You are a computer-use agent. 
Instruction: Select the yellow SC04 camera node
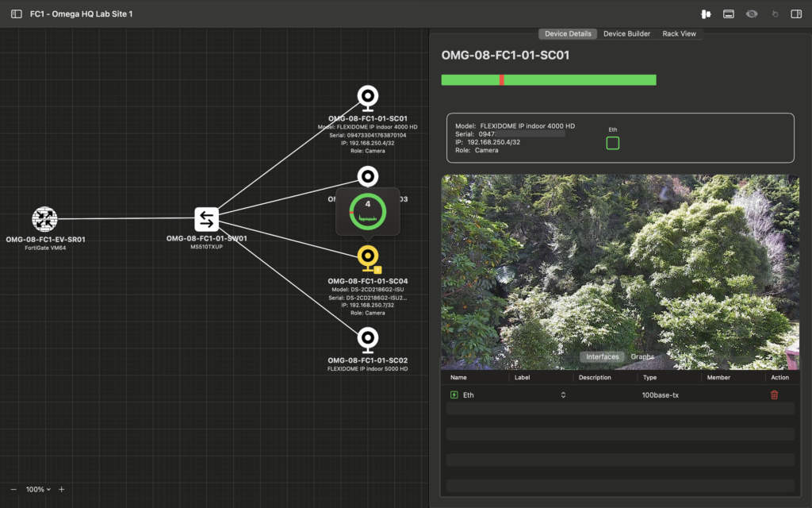[x=367, y=258]
